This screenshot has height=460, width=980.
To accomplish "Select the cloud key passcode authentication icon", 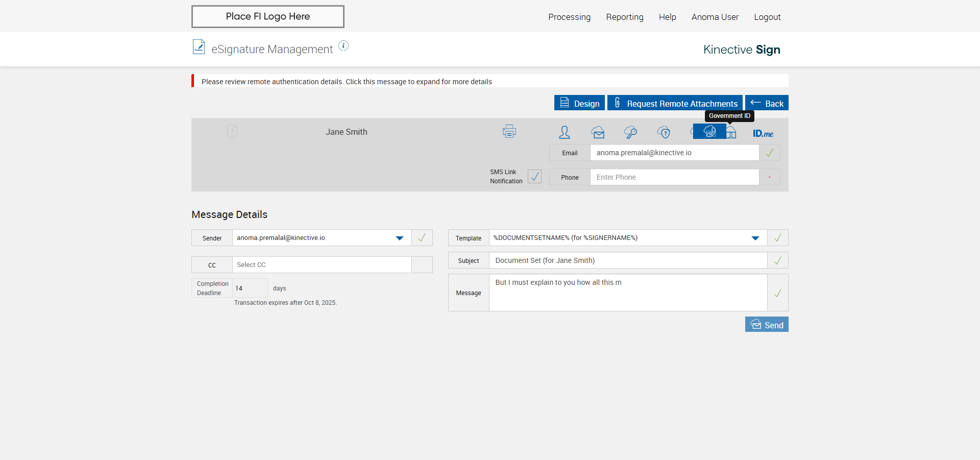I will click(x=630, y=133).
